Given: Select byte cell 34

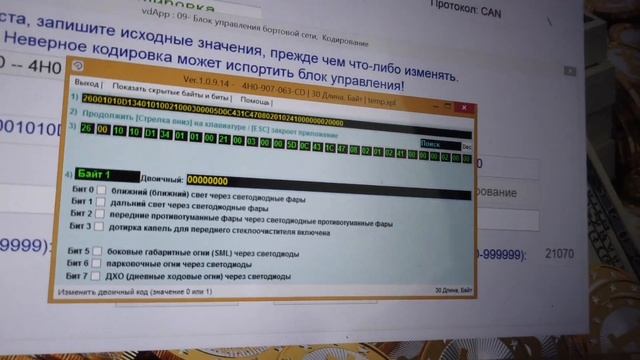Looking at the screenshot, I should point(166,134).
